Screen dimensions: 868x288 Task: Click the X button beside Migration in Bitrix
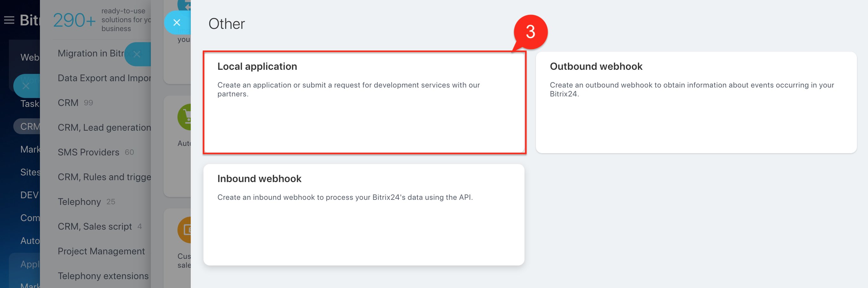click(x=137, y=54)
